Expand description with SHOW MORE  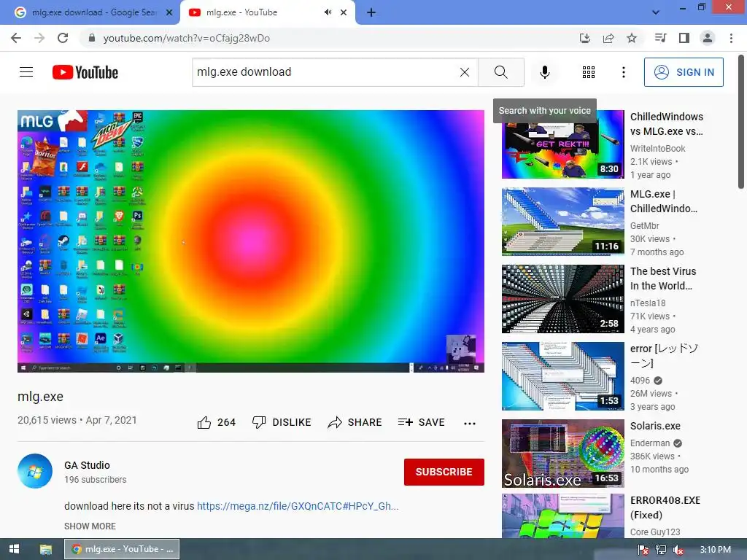pyautogui.click(x=90, y=526)
